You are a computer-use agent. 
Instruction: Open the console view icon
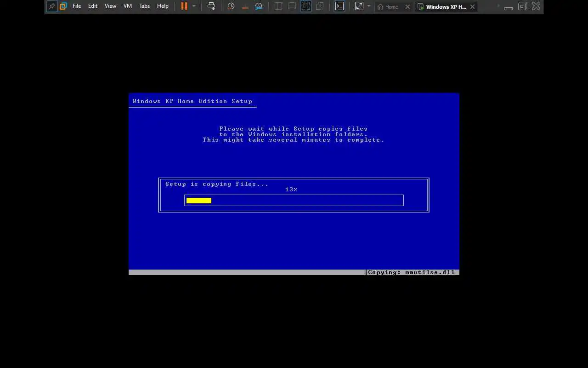tap(339, 6)
